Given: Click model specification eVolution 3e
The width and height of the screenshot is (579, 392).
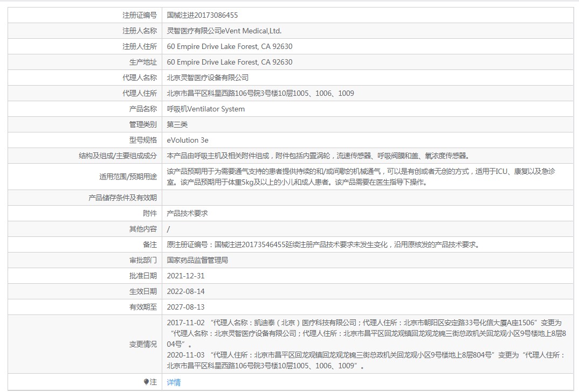Looking at the screenshot, I should (188, 140).
